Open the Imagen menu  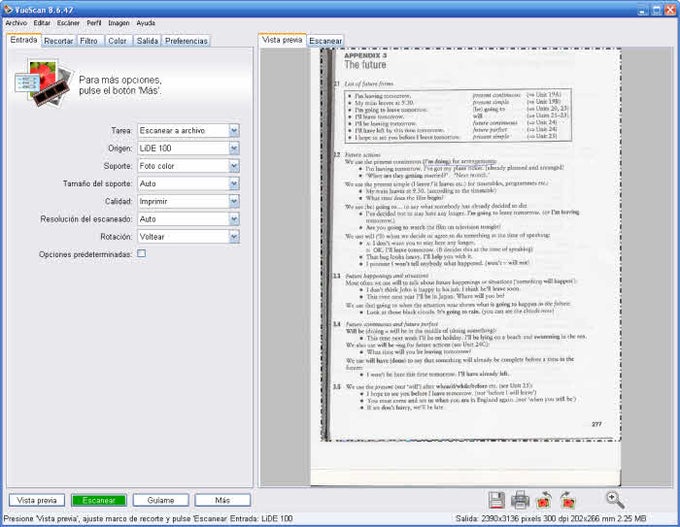(x=119, y=23)
